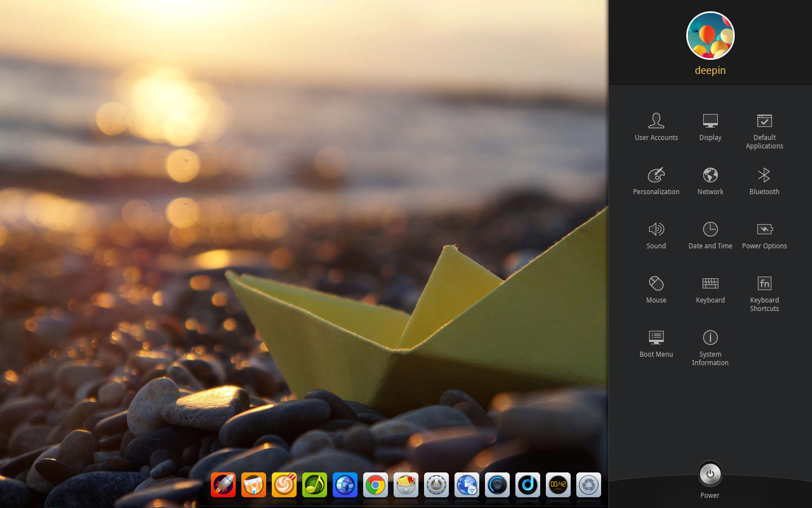Open gear system settings icon in dock

(436, 485)
